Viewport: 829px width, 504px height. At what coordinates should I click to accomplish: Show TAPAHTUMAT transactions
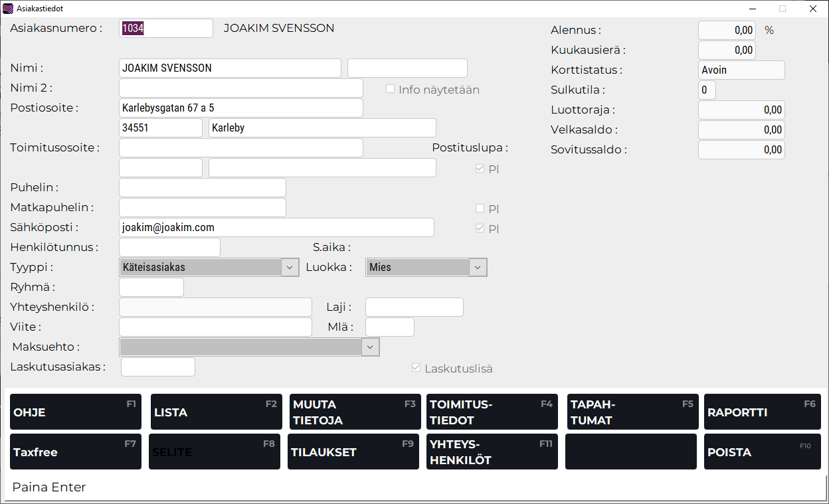coord(632,412)
